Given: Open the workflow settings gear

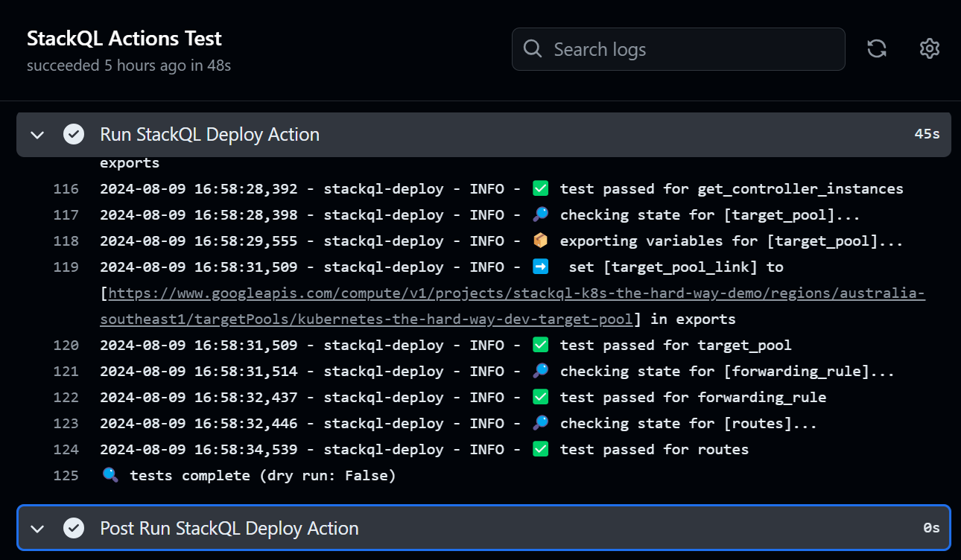Looking at the screenshot, I should (929, 48).
